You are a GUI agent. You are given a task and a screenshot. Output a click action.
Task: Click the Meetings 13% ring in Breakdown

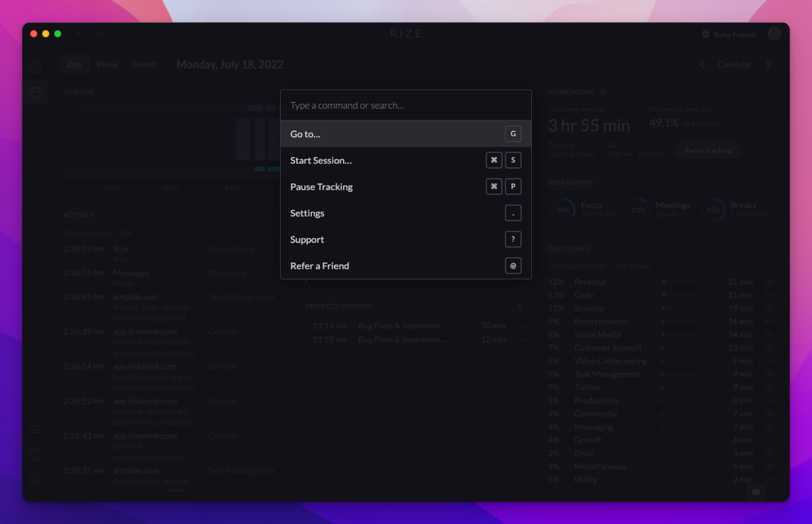638,210
